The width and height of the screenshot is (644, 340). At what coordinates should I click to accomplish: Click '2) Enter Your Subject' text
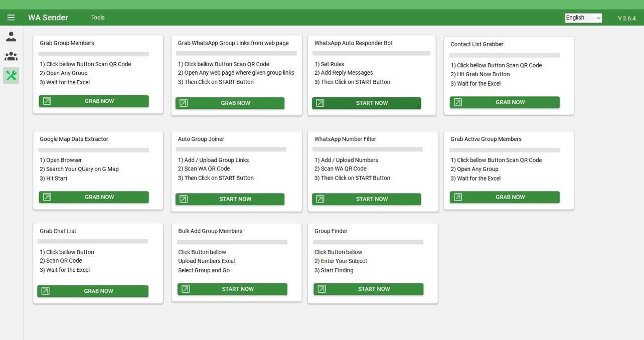(341, 261)
